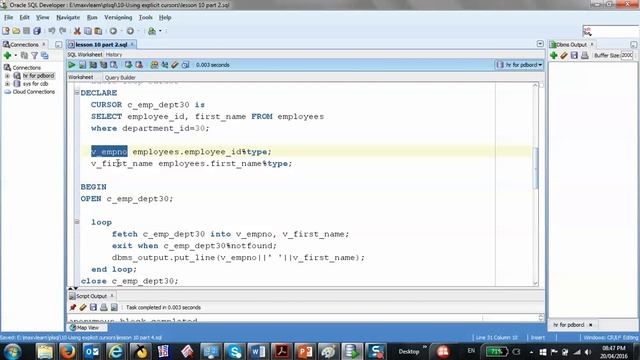Open the Run menu
Viewport: 640px width, 360px height.
[92, 18]
